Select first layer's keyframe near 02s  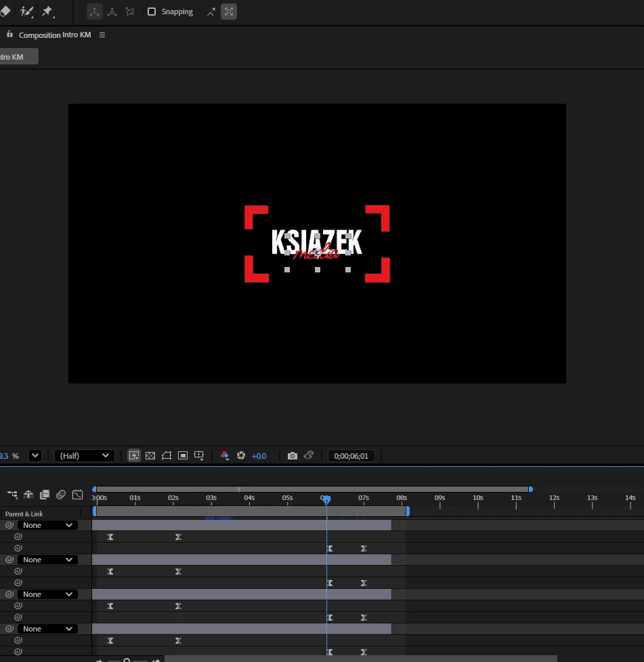tap(178, 537)
